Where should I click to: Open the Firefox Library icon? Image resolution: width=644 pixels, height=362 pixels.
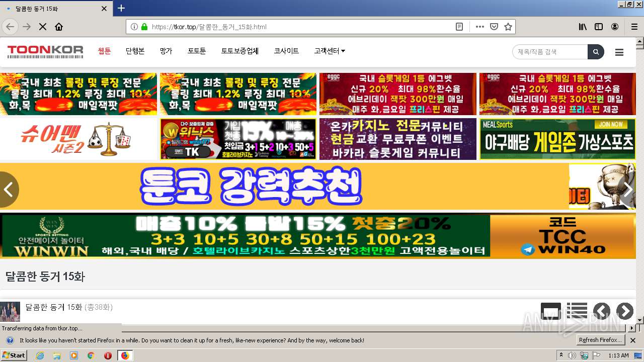click(583, 27)
